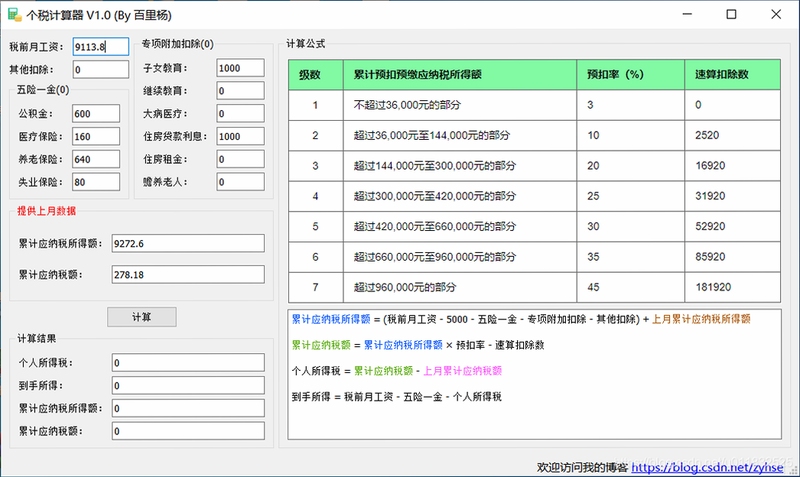Click the result 累计应纳税额 field
The height and width of the screenshot is (477, 800).
pyautogui.click(x=188, y=431)
